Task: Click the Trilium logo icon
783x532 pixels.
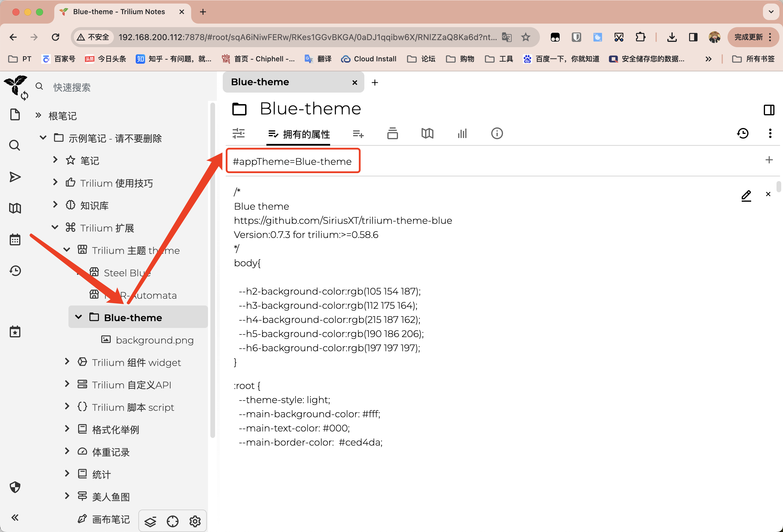Action: point(16,86)
